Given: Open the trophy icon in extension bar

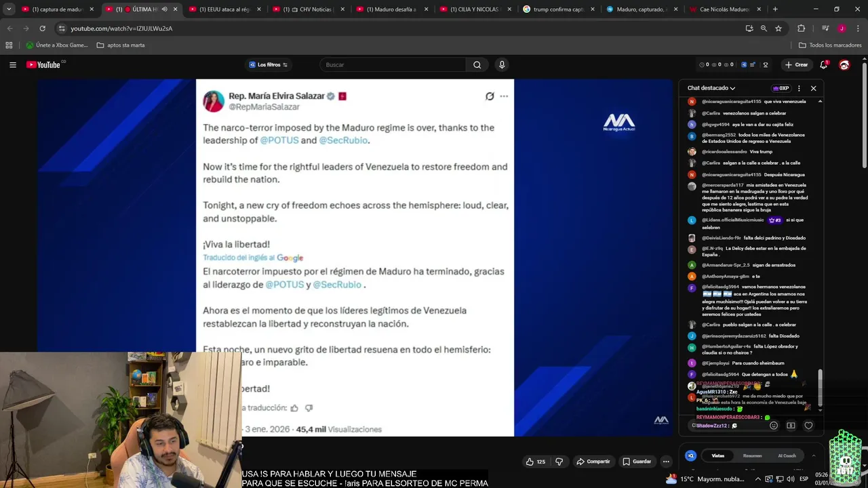Looking at the screenshot, I should point(766,65).
